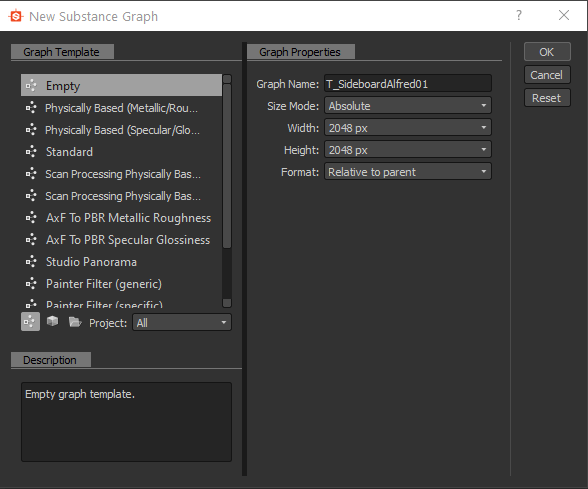588x489 pixels.
Task: Open the Project filter dropdown
Action: (182, 322)
